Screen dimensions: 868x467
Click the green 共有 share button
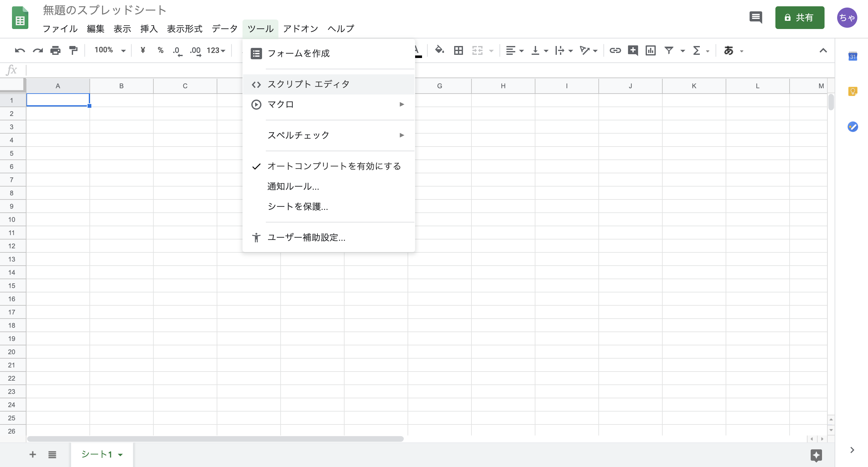click(800, 18)
